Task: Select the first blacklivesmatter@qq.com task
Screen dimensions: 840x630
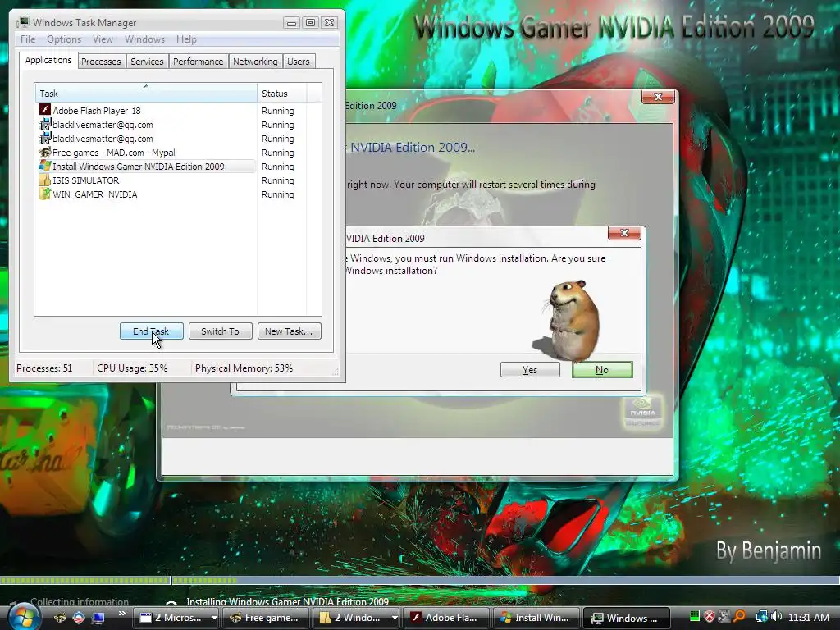Action: pos(147,125)
